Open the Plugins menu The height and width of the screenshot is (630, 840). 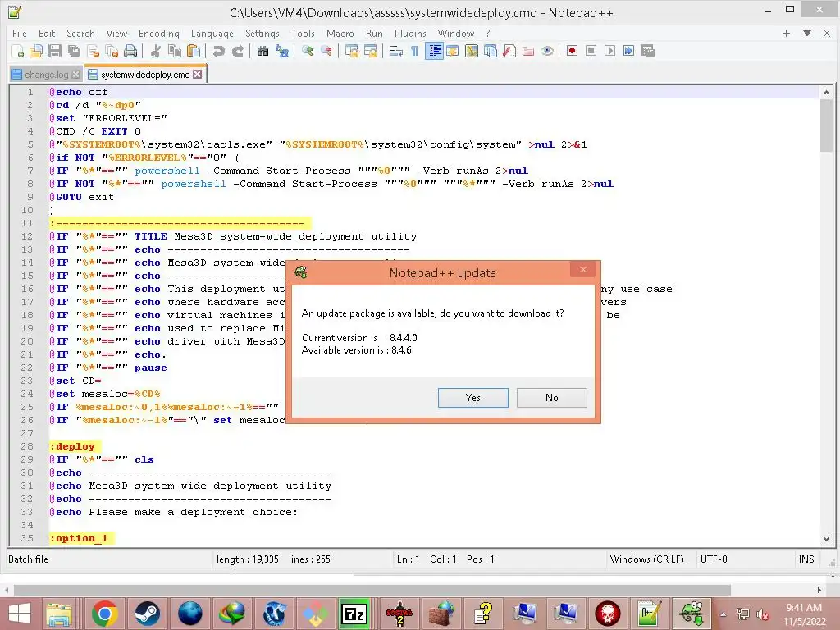point(410,33)
